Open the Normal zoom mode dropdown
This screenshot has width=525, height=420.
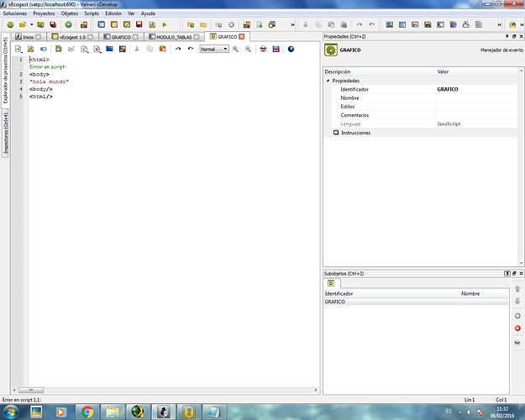[x=213, y=50]
